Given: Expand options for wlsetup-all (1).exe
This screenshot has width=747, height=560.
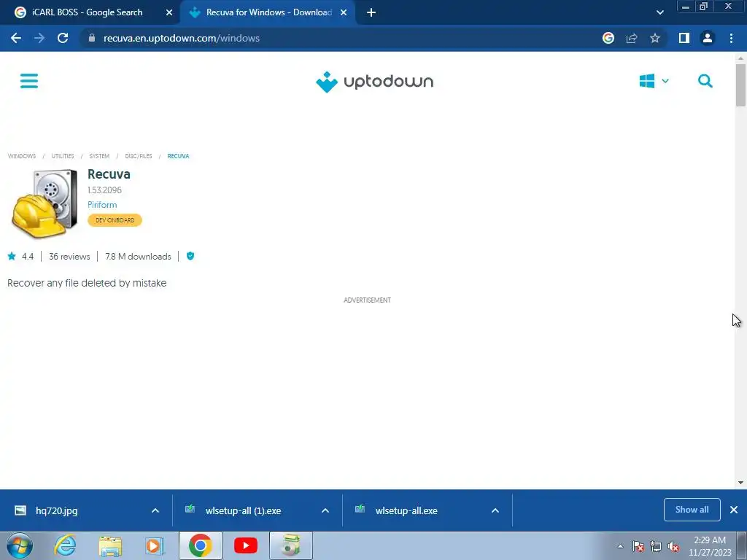Looking at the screenshot, I should [x=325, y=510].
